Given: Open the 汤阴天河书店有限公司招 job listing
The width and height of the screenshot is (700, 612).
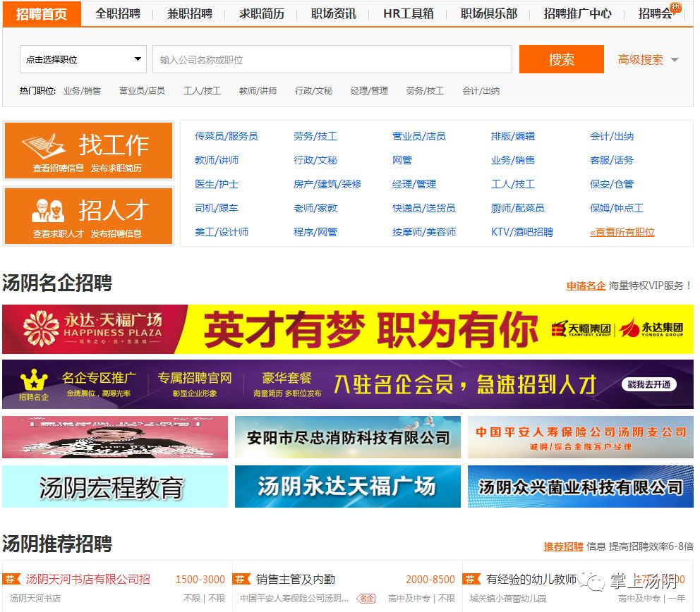Looking at the screenshot, I should pos(88,579).
